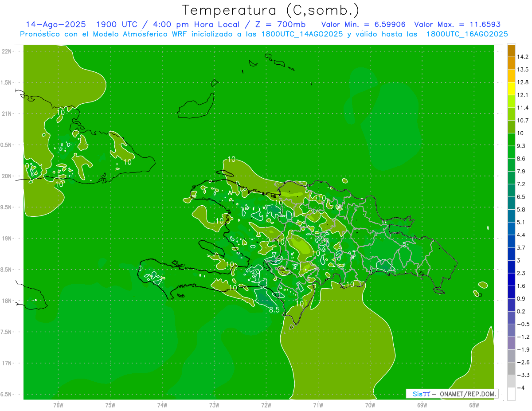Viewport: 532px width, 411px height.
Task: Click the colorbar value "13.5"
Action: (x=523, y=70)
